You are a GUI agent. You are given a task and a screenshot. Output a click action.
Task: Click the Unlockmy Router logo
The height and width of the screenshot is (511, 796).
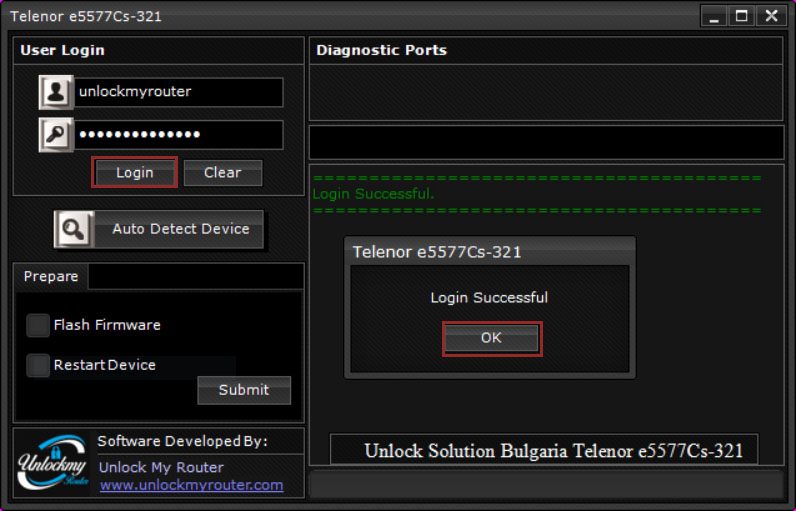click(52, 463)
